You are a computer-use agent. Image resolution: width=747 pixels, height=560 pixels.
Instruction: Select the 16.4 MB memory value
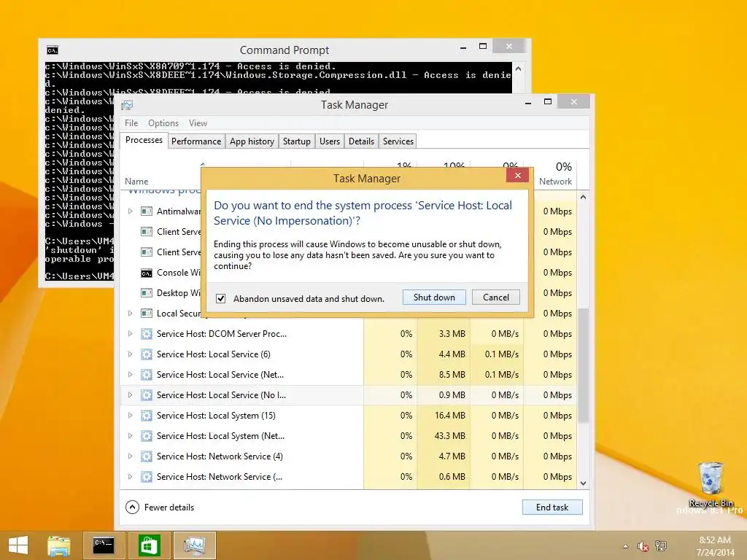point(449,415)
